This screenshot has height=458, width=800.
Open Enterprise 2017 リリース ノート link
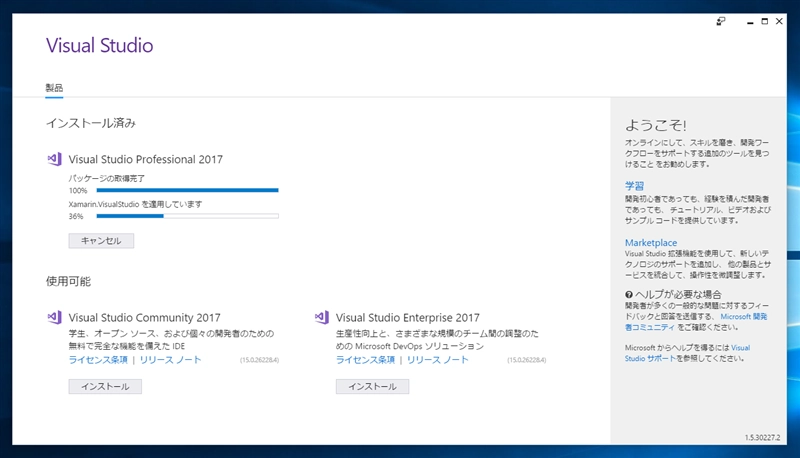pyautogui.click(x=438, y=360)
